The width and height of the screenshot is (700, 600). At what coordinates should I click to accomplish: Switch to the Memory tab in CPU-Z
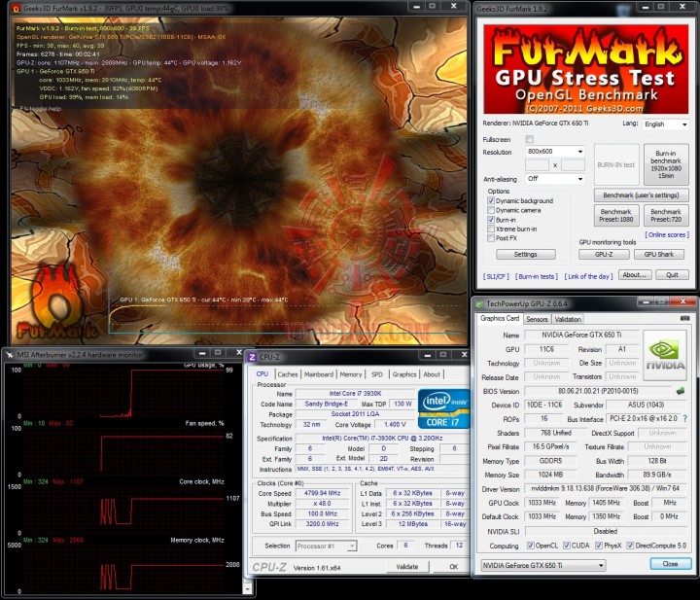pos(351,374)
